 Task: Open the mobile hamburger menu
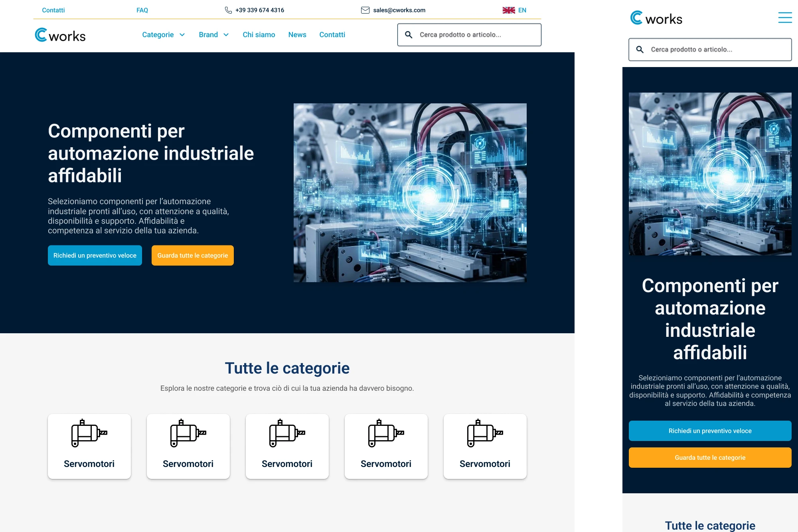click(x=785, y=18)
